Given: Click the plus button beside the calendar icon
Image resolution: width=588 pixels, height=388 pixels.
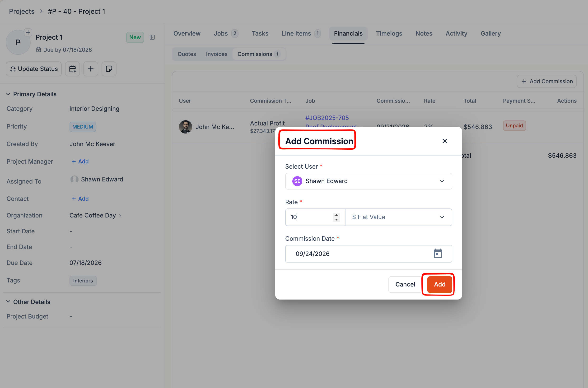Looking at the screenshot, I should click(x=91, y=69).
